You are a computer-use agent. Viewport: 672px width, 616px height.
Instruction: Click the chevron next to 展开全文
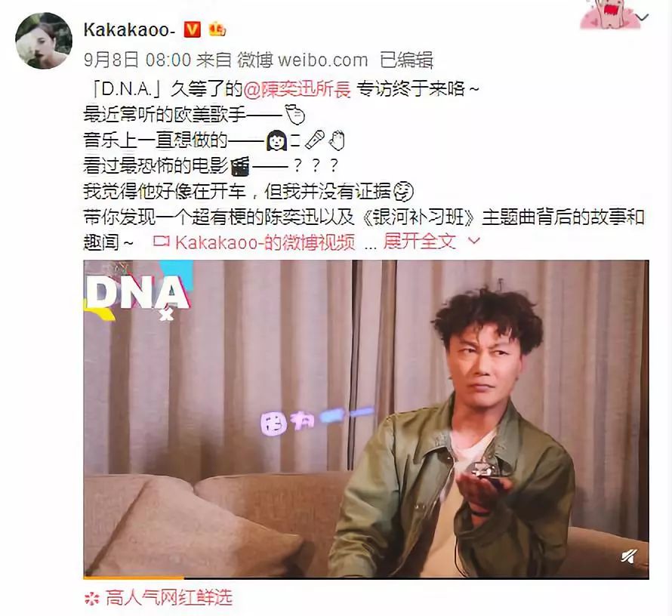pos(474,241)
